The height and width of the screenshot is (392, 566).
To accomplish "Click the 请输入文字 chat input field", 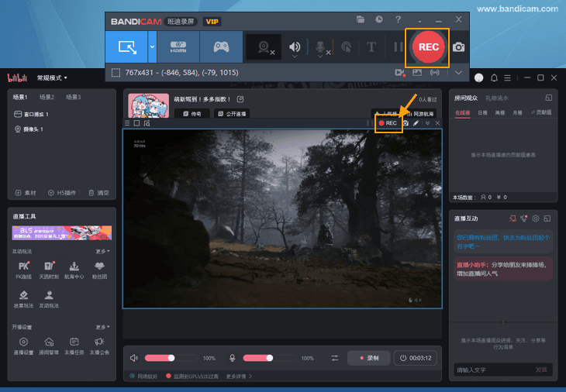I will point(492,370).
